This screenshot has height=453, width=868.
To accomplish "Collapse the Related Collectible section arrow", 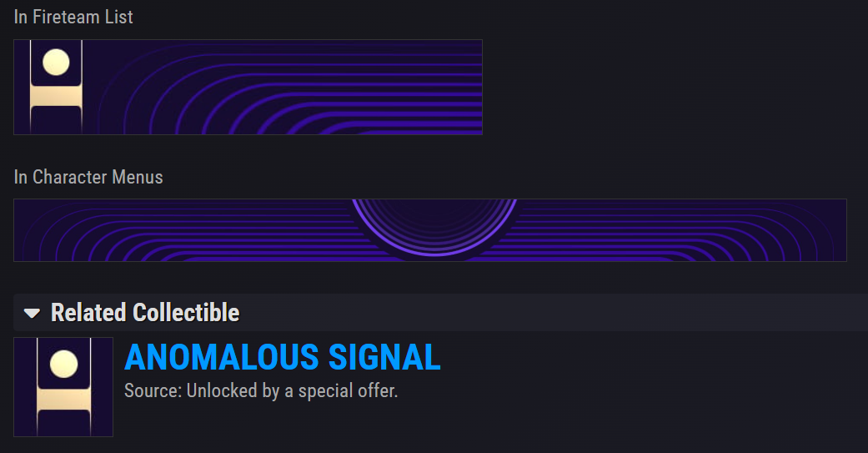I will [33, 314].
